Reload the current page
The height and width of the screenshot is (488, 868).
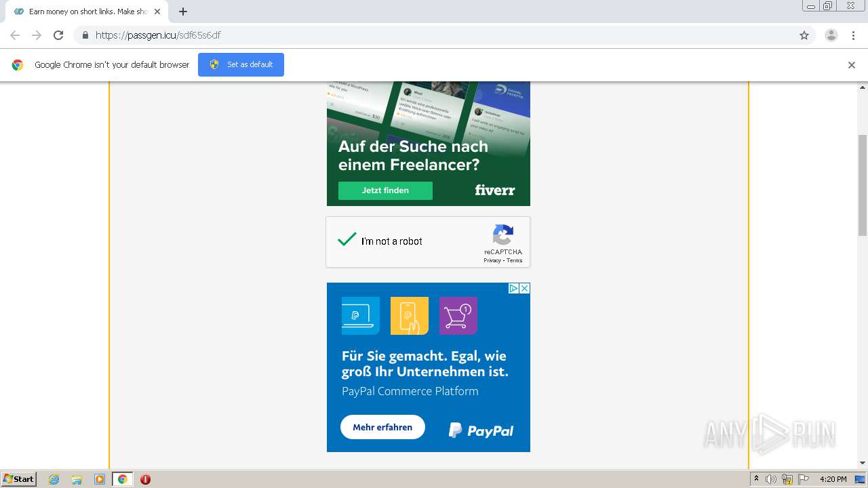(58, 35)
